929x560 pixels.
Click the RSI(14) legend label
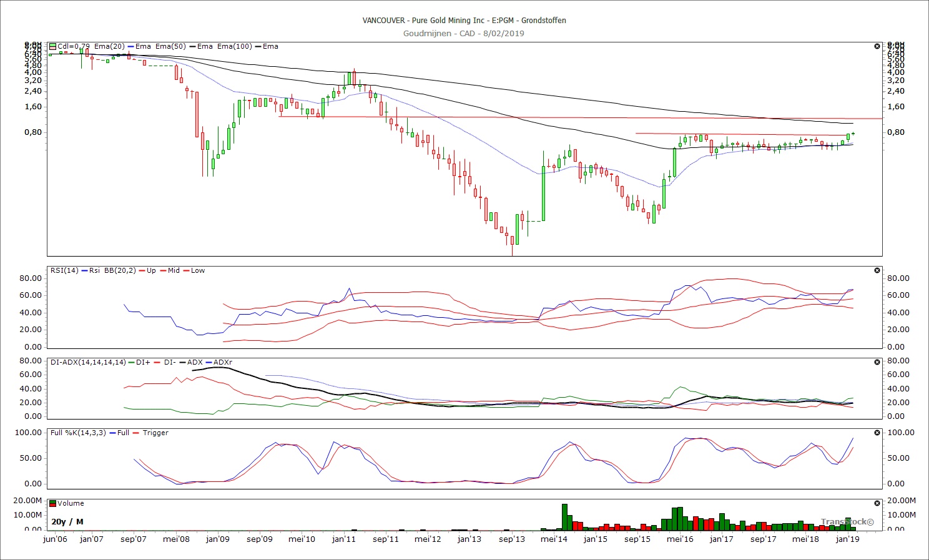click(x=65, y=270)
